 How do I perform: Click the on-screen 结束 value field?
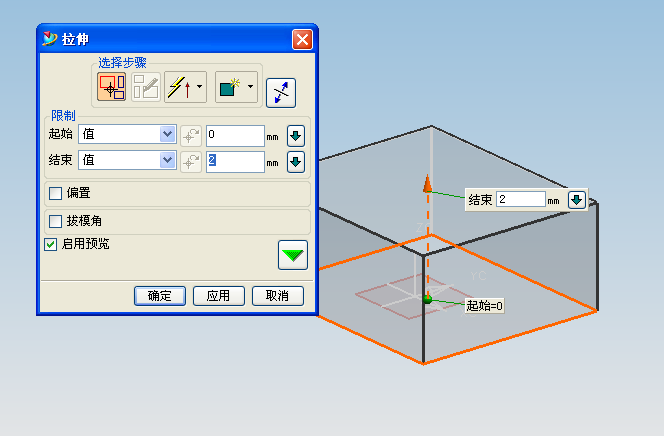(x=520, y=199)
